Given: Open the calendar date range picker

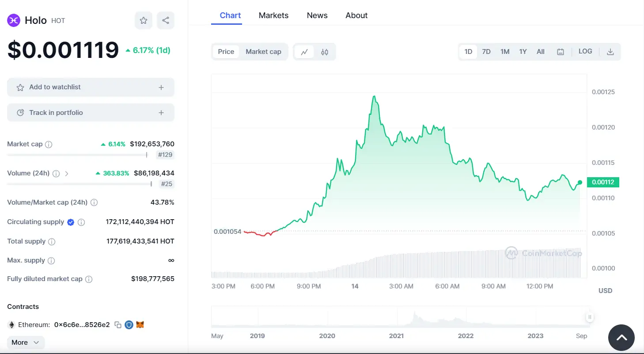Looking at the screenshot, I should [561, 52].
